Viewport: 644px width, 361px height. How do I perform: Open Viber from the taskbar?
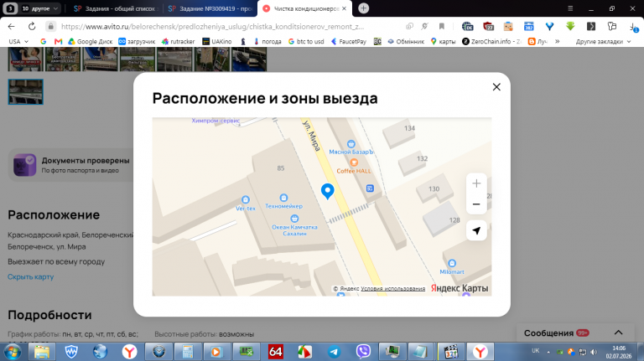[x=363, y=352]
